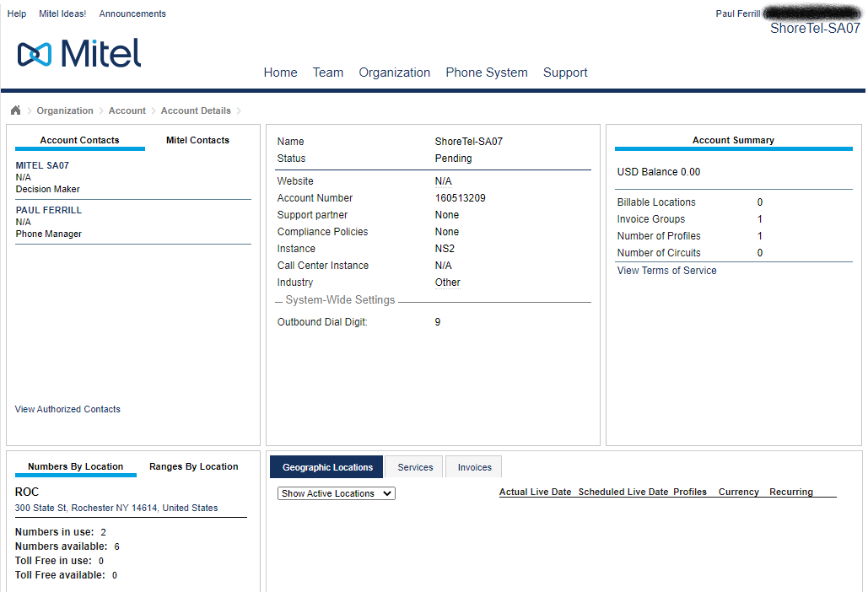
Task: Open the Invoices tab
Action: click(473, 466)
